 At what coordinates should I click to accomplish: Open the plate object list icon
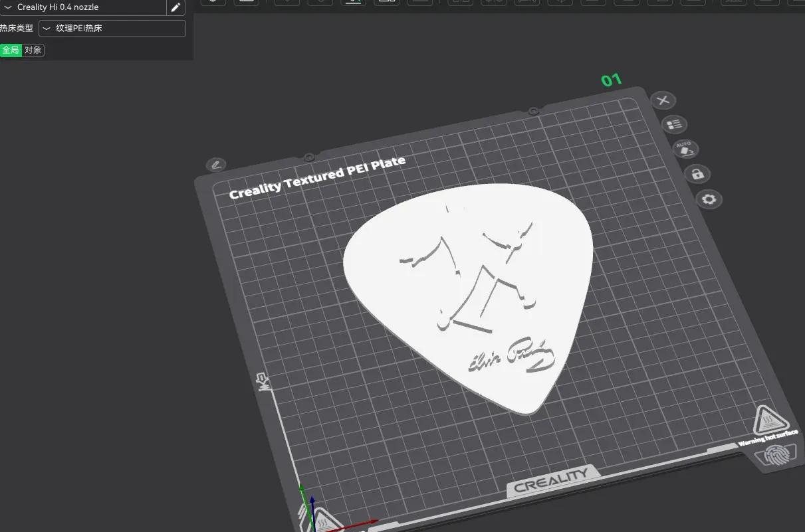click(675, 124)
